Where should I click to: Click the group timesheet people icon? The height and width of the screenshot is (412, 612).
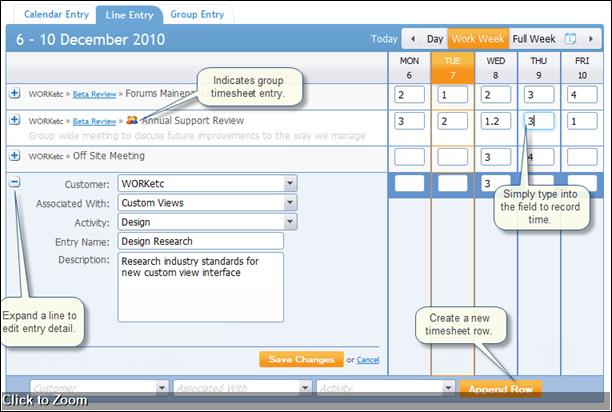(x=132, y=120)
